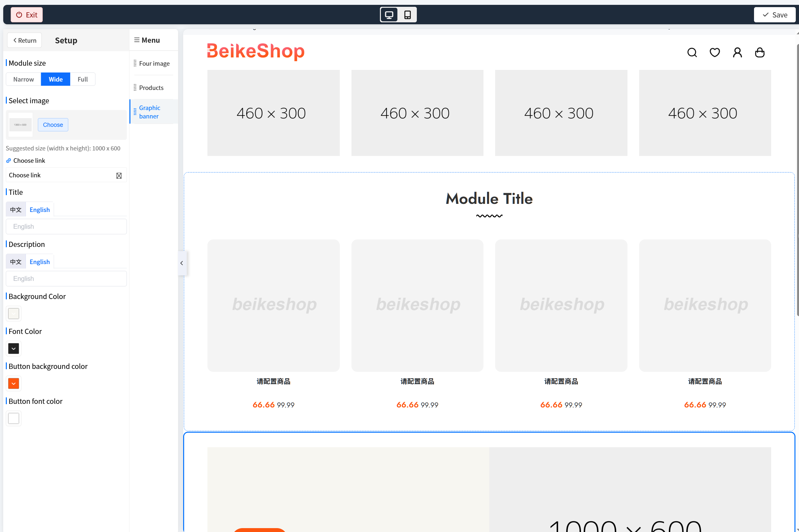This screenshot has width=799, height=532.
Task: Click the first 460 × 300 placeholder image
Action: click(273, 113)
